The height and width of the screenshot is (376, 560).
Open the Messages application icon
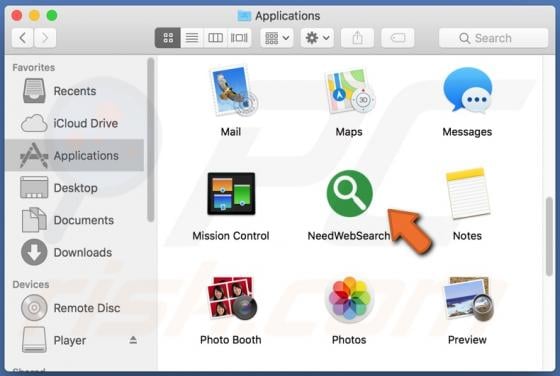pos(468,90)
